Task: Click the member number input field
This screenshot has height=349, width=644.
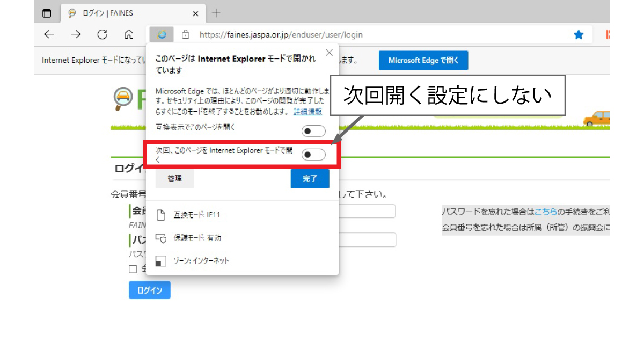Action: click(367, 211)
